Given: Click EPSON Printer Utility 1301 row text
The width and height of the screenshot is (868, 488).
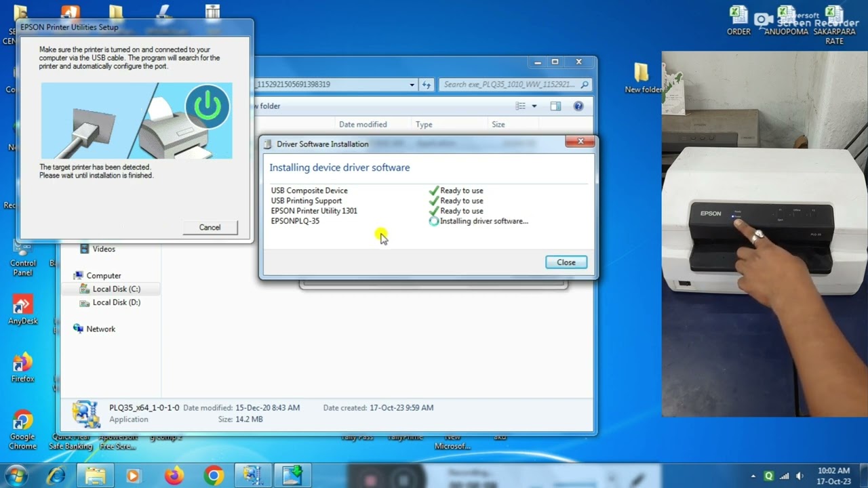Looking at the screenshot, I should (314, 211).
